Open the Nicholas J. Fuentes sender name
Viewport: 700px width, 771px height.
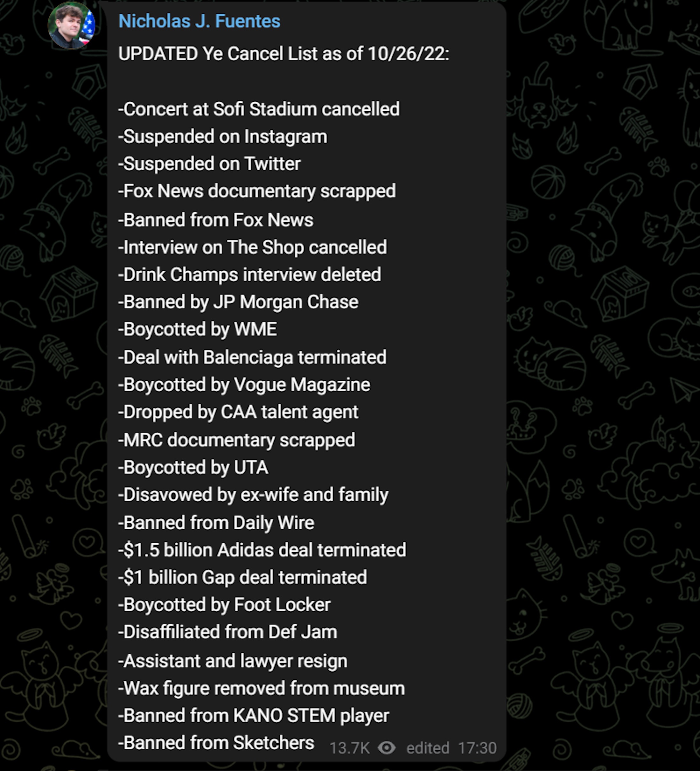coord(199,21)
